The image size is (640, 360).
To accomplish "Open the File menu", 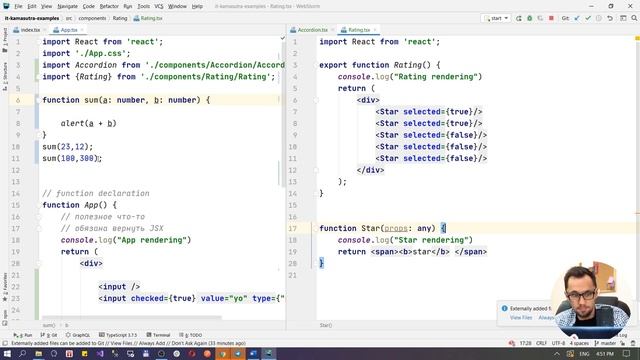I will (x=18, y=7).
